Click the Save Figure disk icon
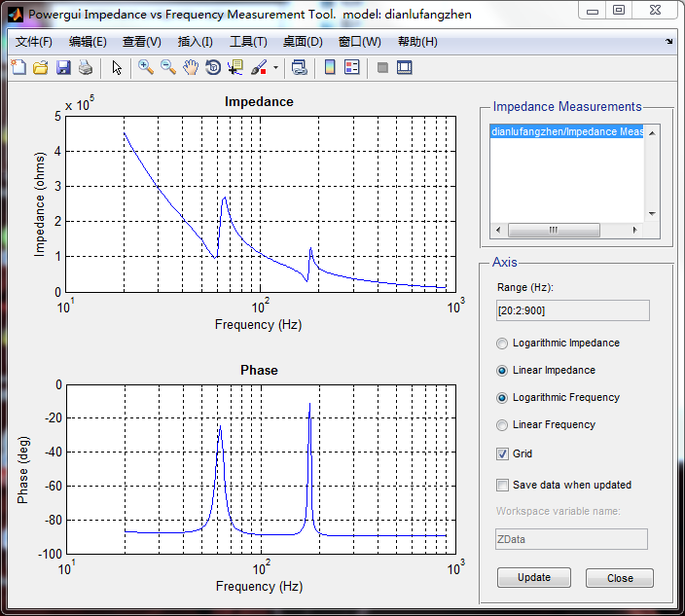685x616 pixels. click(x=63, y=67)
